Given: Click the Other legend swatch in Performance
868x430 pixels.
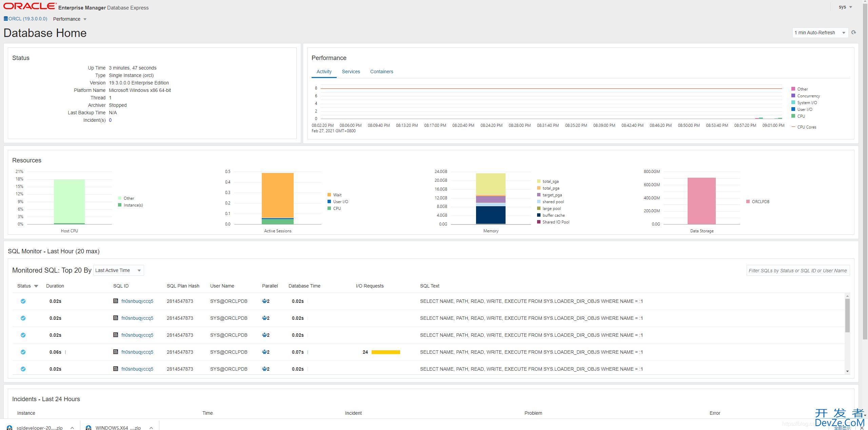Looking at the screenshot, I should [793, 89].
